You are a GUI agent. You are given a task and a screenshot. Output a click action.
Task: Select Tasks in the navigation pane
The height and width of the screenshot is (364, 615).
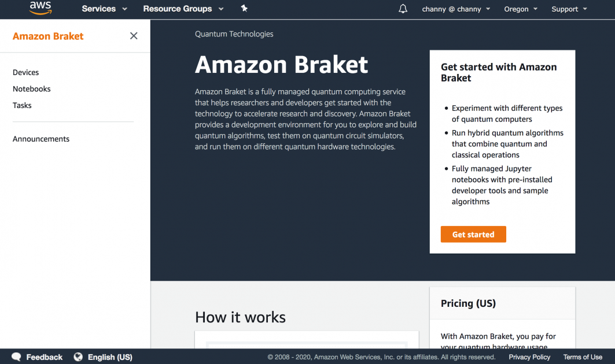click(x=22, y=105)
